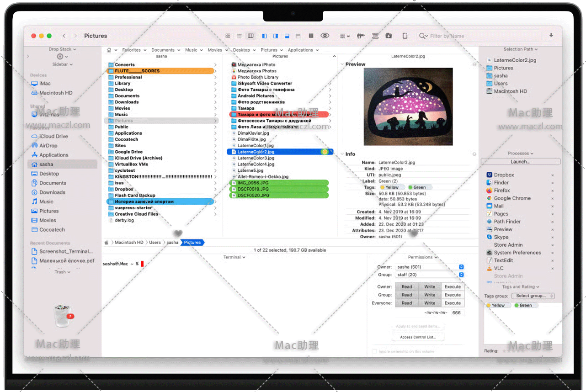Viewport: 586px width, 392px height.
Task: Click the LaterneColor2.jpg preview image
Action: pos(408,107)
